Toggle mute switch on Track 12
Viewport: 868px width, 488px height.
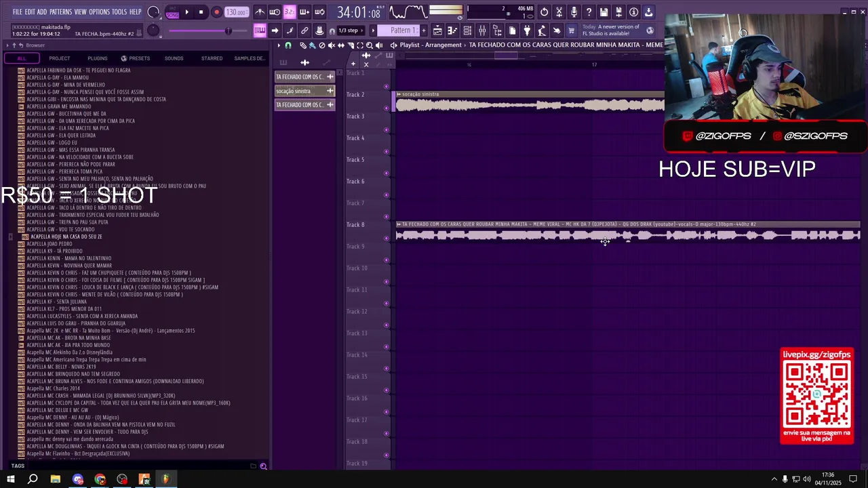(387, 325)
